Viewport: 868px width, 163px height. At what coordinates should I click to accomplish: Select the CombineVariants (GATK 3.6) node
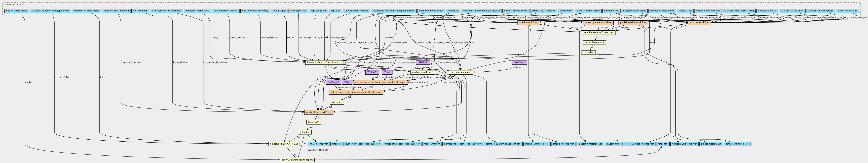point(598,32)
